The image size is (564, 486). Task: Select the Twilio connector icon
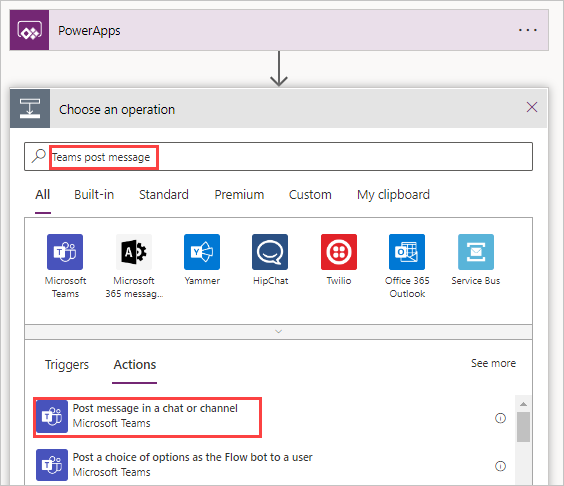339,252
